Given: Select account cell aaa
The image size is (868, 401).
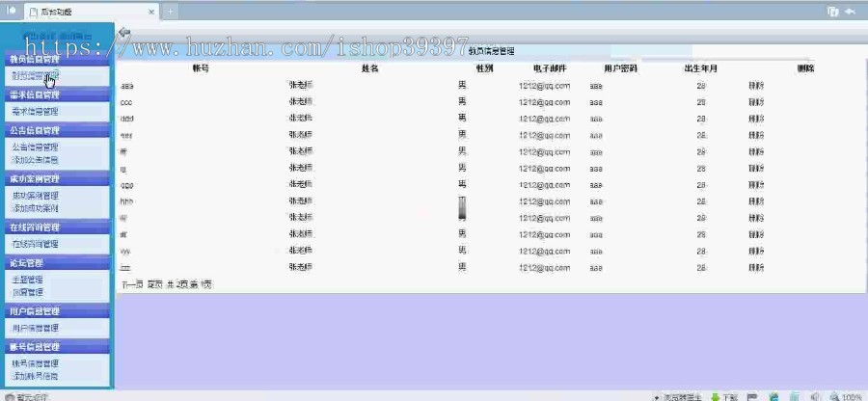Looking at the screenshot, I should [x=126, y=87].
